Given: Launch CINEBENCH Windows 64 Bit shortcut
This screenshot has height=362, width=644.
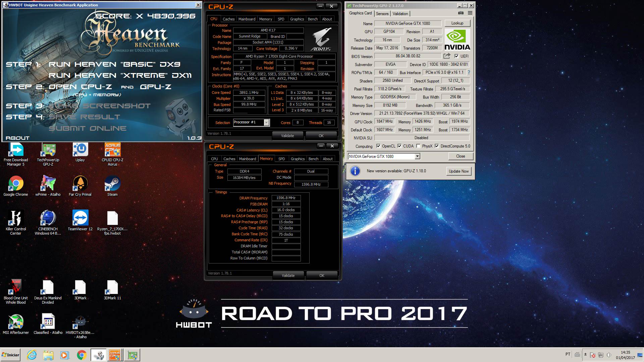Looking at the screenshot, I should click(48, 223).
